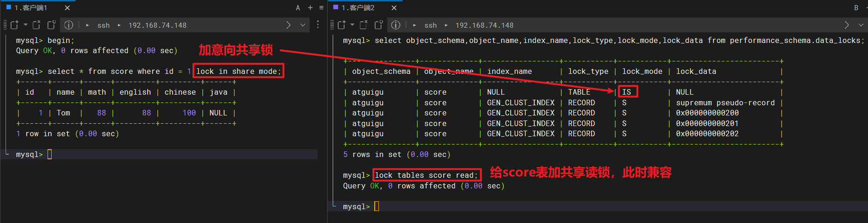Disconnect session icon in left pane
Screen dimensions: 868x223
pyautogui.click(x=37, y=25)
